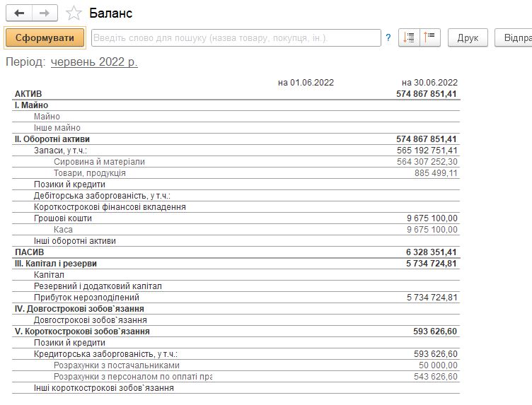The image size is (532, 405).
Task: Select the АКТИВ header row
Action: tap(236, 94)
